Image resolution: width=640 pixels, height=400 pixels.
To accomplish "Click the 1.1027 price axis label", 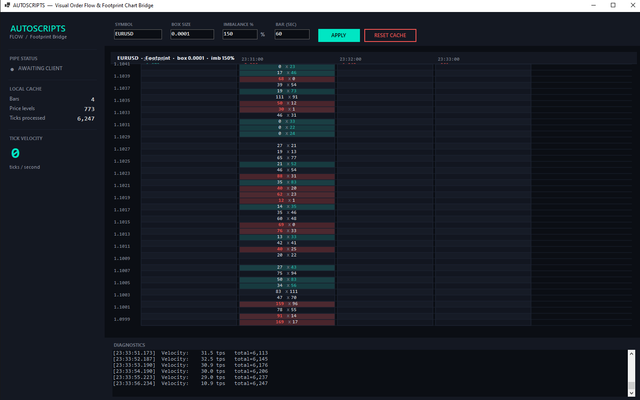I will click(122, 149).
